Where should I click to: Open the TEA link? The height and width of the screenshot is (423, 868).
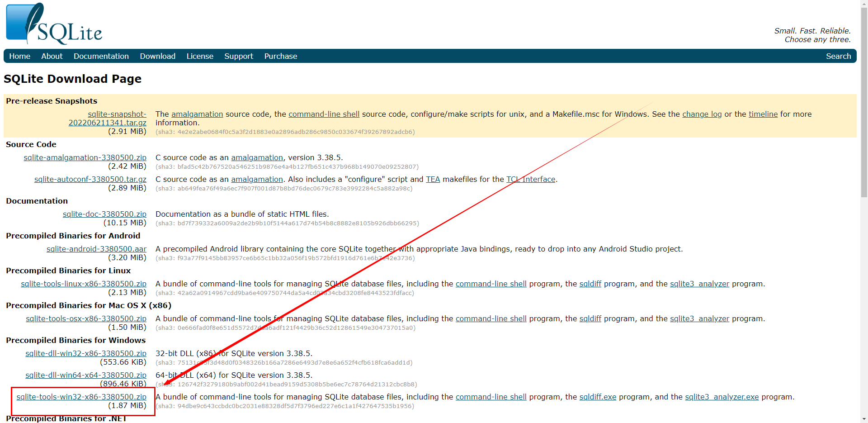[x=433, y=179]
